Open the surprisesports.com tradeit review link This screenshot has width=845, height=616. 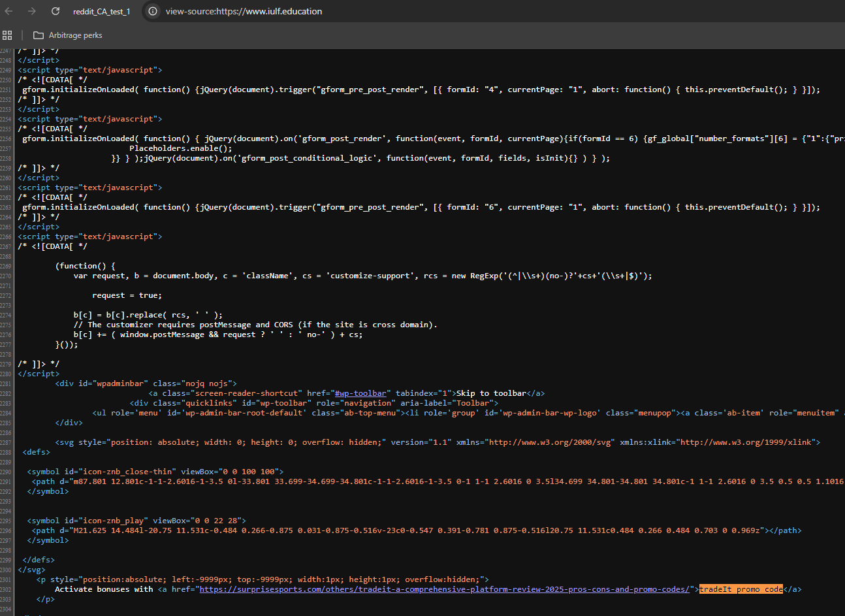(x=444, y=589)
